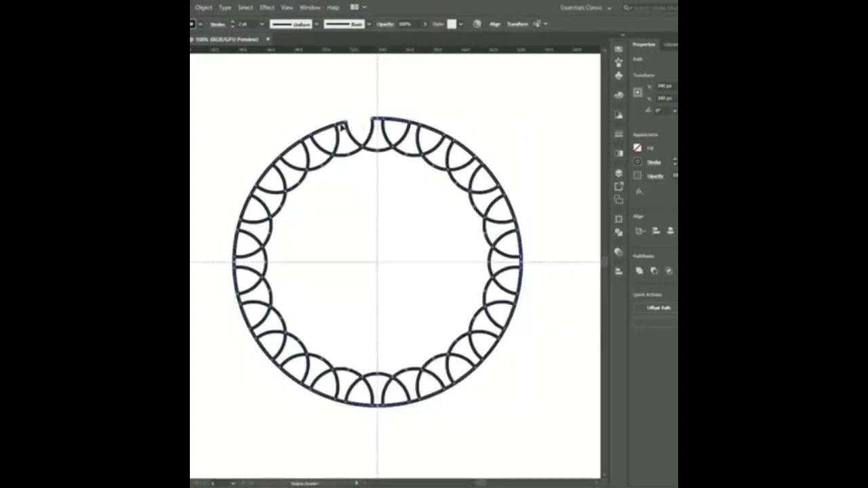Expand the opacity slider arrow
The height and width of the screenshot is (488, 868).
pyautogui.click(x=425, y=24)
